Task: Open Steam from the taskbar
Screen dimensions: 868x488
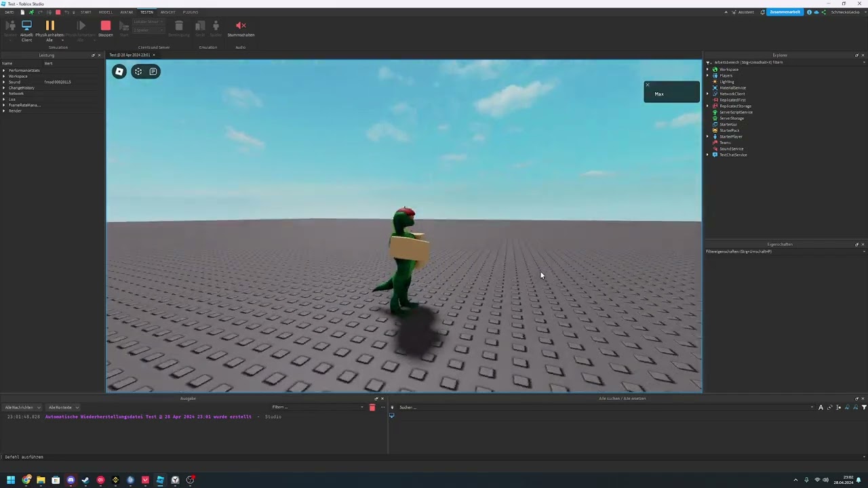Action: (x=85, y=480)
